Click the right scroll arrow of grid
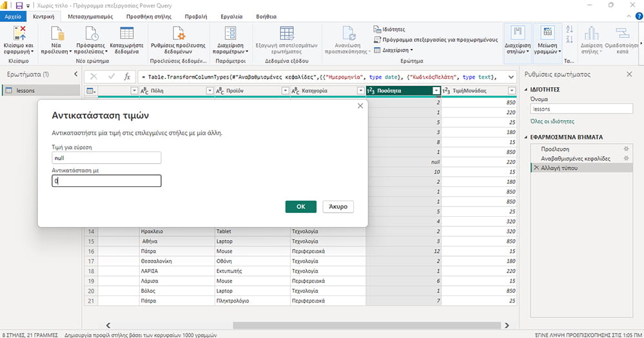 [x=507, y=325]
